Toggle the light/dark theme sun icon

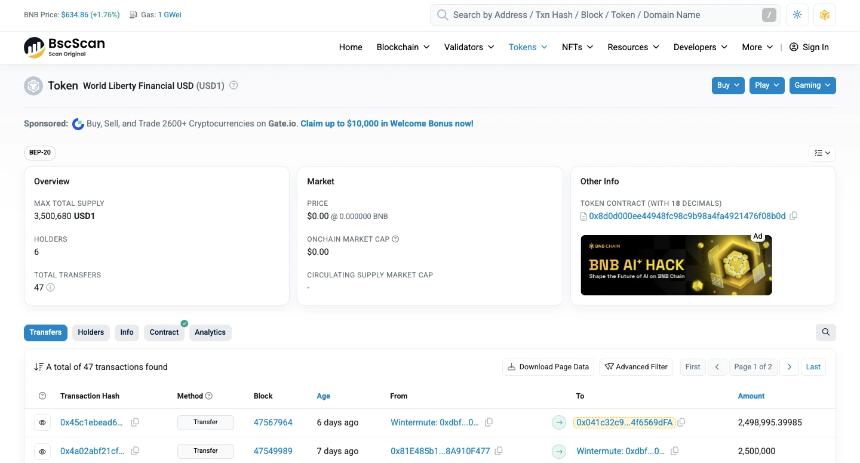click(797, 15)
